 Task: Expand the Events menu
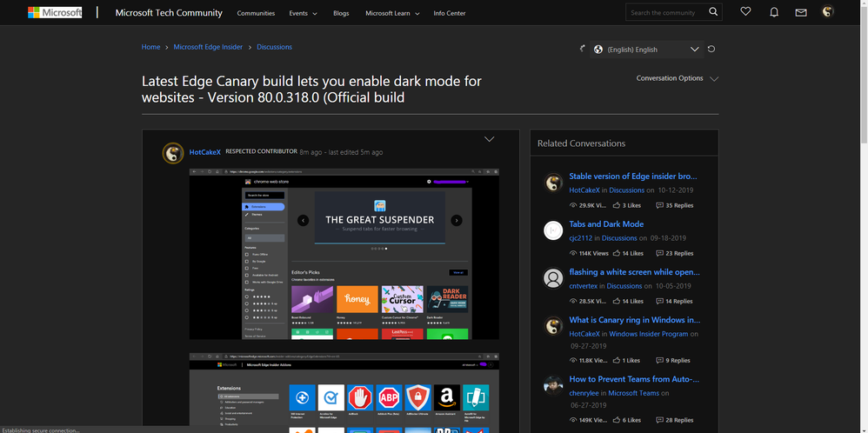pos(304,13)
